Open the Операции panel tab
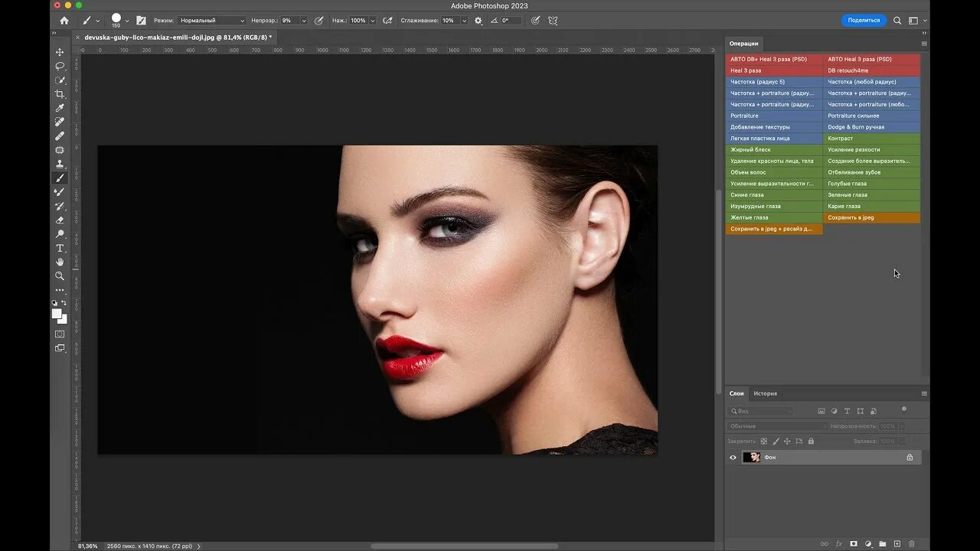Image resolution: width=980 pixels, height=551 pixels. (x=743, y=44)
